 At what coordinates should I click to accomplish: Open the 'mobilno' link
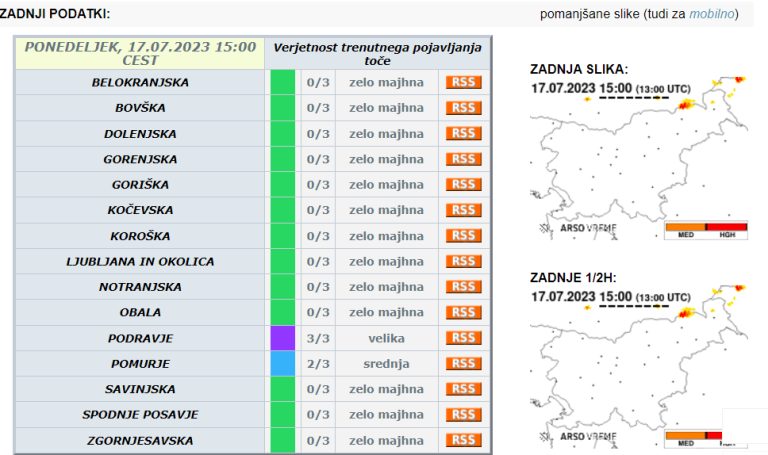coord(712,14)
